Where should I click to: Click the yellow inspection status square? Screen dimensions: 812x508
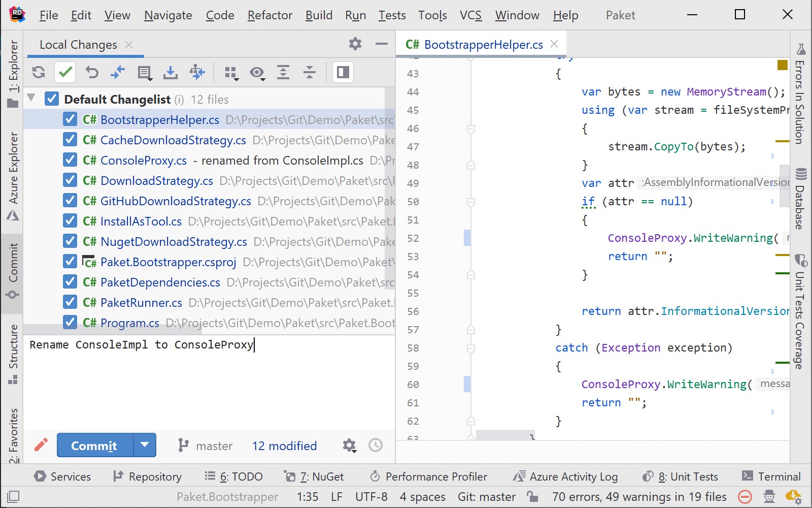[783, 65]
